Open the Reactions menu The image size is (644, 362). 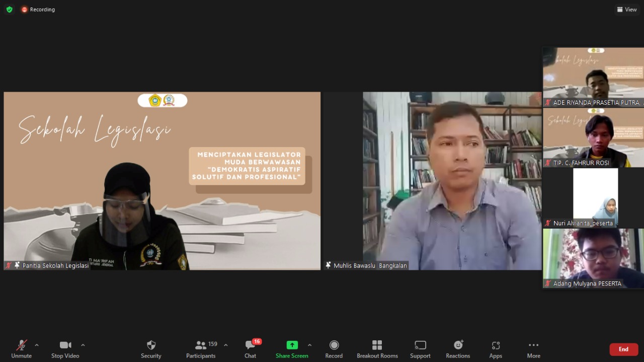tap(458, 348)
